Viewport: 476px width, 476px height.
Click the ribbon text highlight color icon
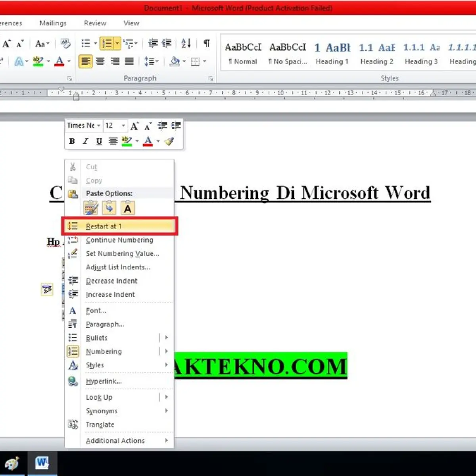click(38, 61)
